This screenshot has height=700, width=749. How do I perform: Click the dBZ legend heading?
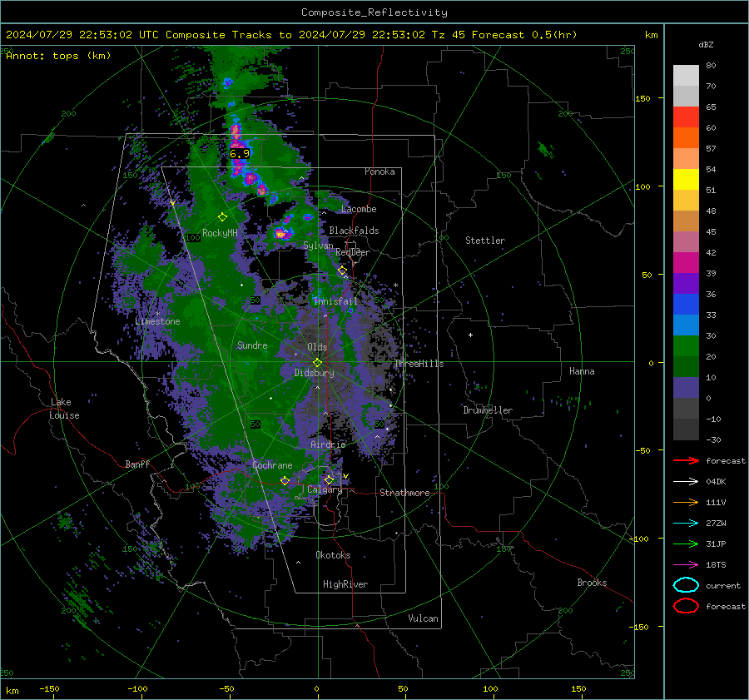(706, 45)
